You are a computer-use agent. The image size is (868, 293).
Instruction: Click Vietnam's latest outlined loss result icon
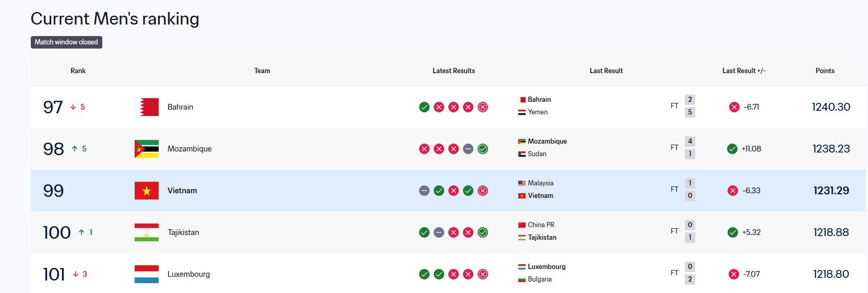point(483,191)
